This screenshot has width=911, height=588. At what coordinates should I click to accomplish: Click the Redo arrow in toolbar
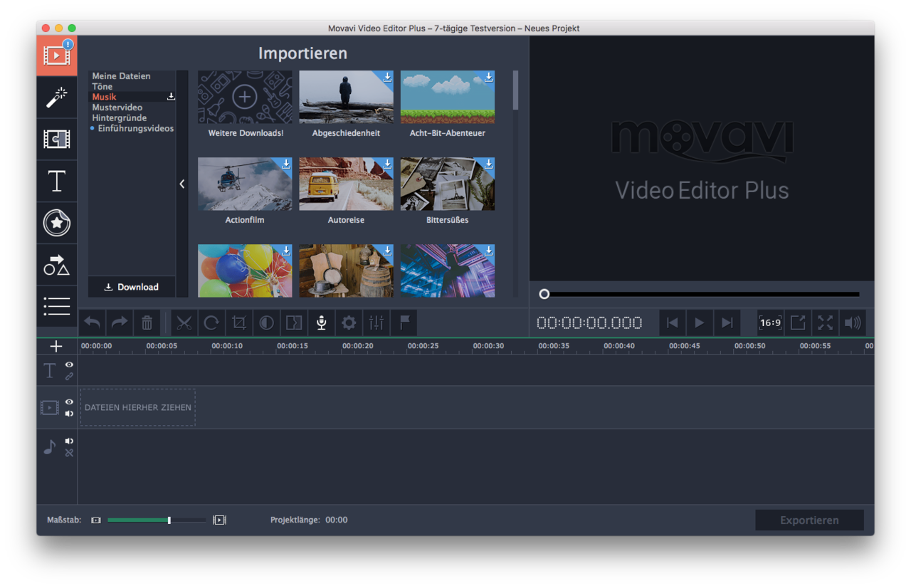click(120, 323)
